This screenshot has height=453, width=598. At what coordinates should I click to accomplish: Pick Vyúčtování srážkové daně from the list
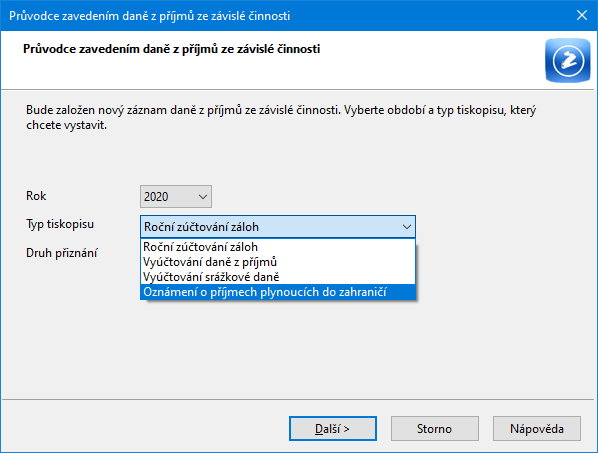[278, 277]
